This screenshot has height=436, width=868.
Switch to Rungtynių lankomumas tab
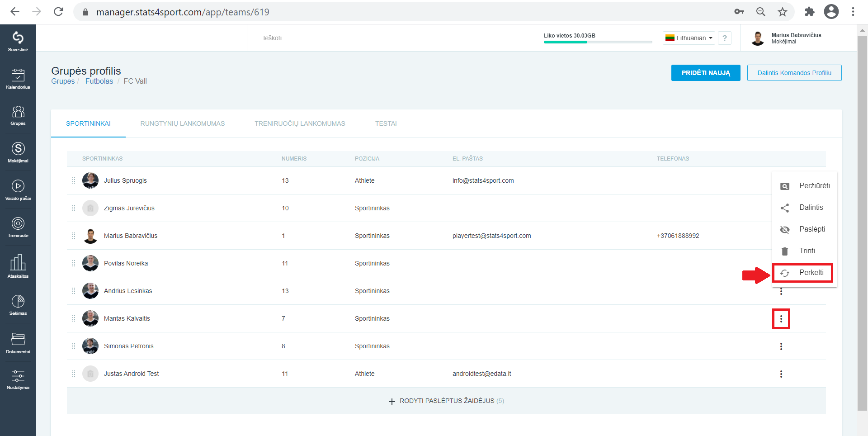(182, 123)
